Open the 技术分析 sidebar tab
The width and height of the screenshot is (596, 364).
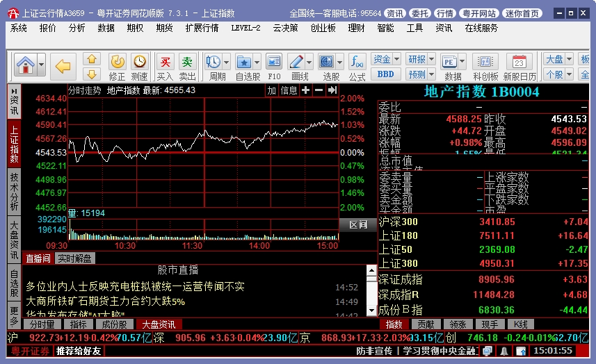pos(14,192)
